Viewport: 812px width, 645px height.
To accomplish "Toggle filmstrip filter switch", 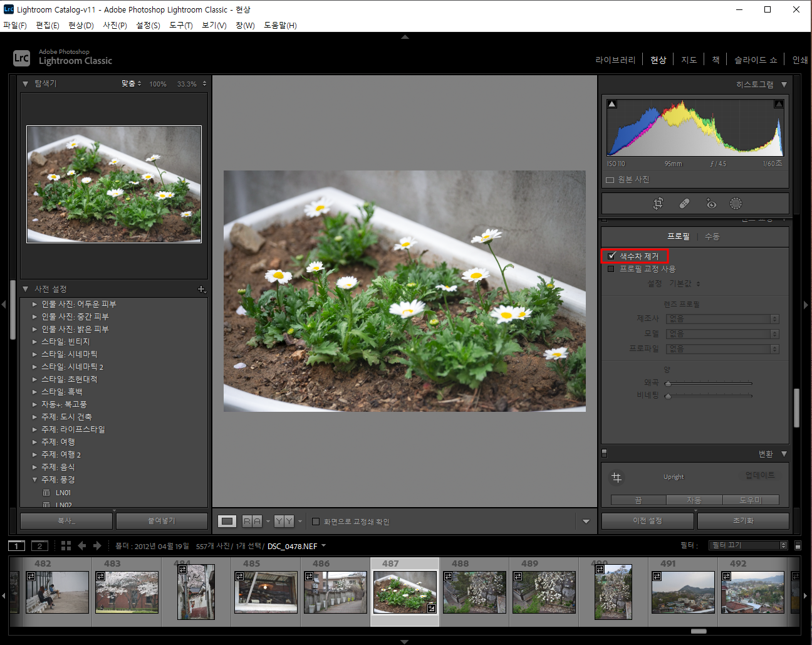I will tap(798, 545).
